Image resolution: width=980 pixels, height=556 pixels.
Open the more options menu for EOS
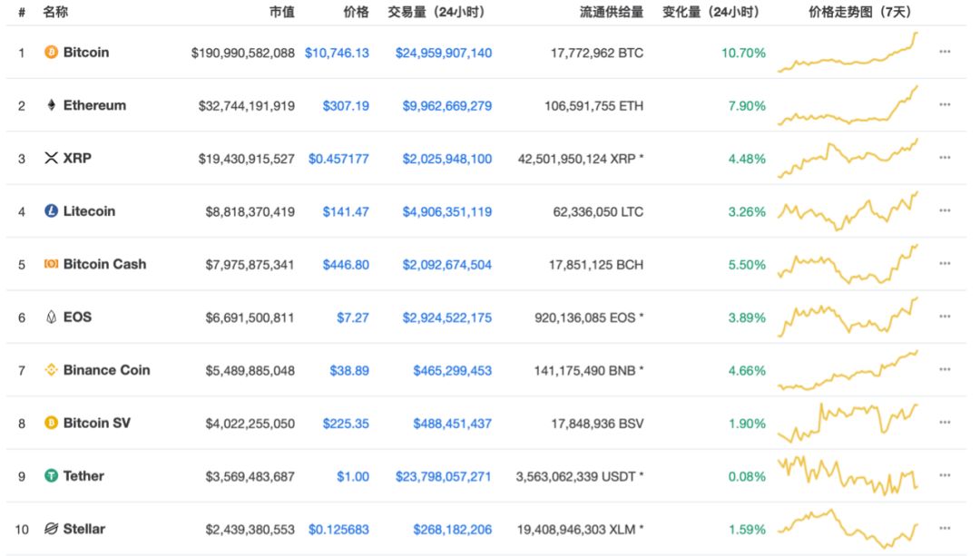click(x=945, y=317)
